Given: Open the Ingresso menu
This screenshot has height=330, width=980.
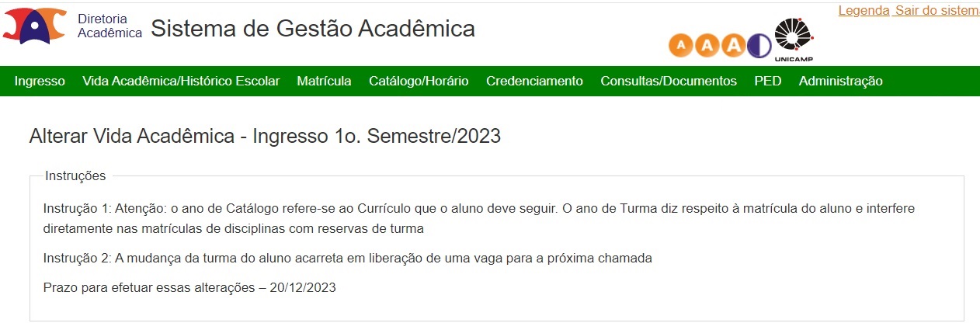Looking at the screenshot, I should click(x=40, y=81).
